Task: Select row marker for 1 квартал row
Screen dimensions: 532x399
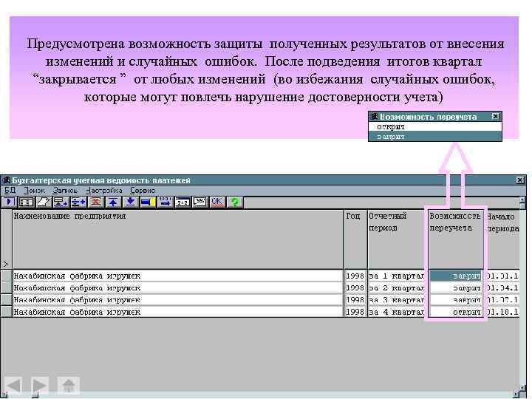Action: pyautogui.click(x=6, y=276)
